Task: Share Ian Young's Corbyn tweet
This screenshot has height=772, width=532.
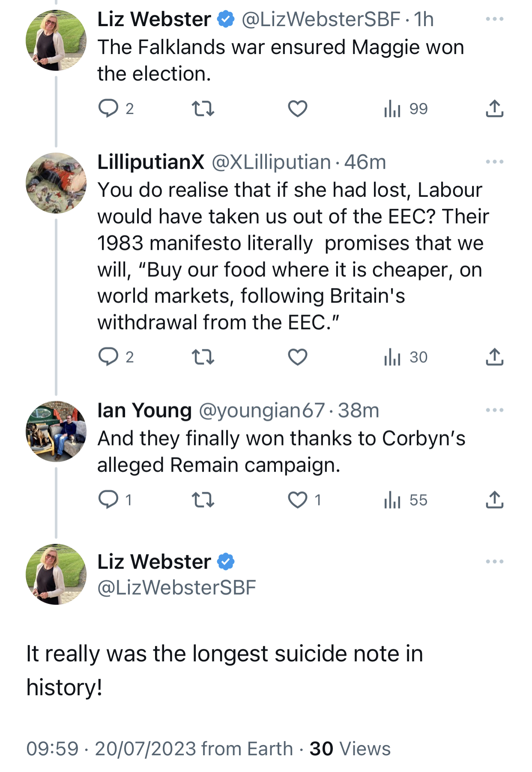Action: pyautogui.click(x=494, y=500)
